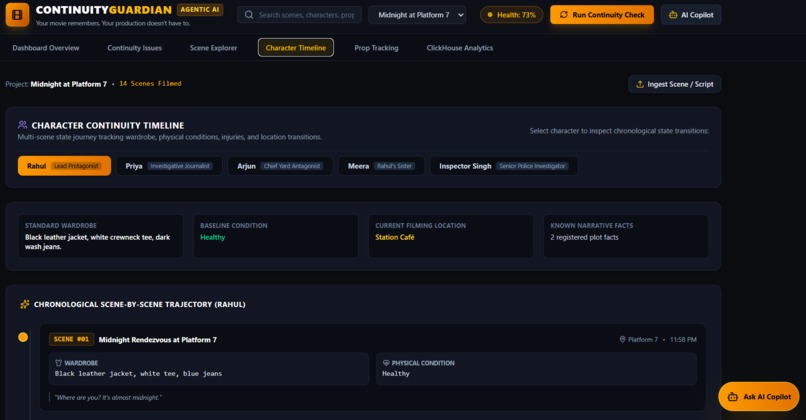Click the Health 73% status badge
Viewport: 806px width, 420px height.
511,15
